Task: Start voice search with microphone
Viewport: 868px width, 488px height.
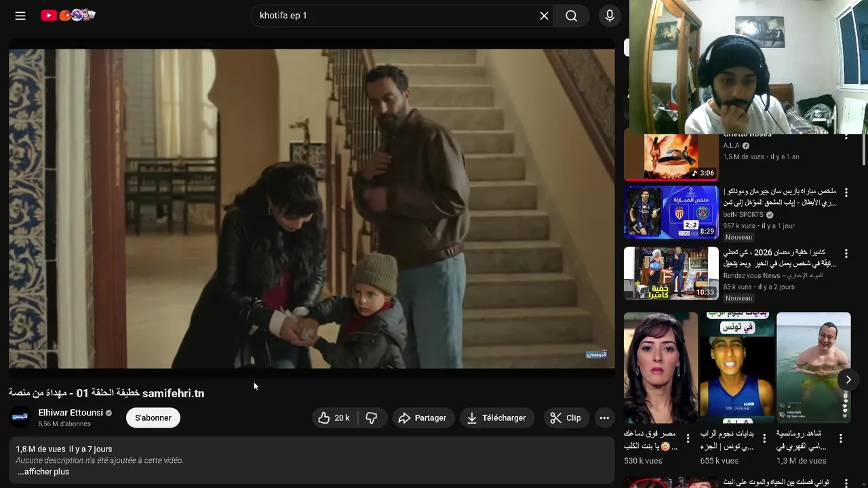Action: tap(610, 16)
